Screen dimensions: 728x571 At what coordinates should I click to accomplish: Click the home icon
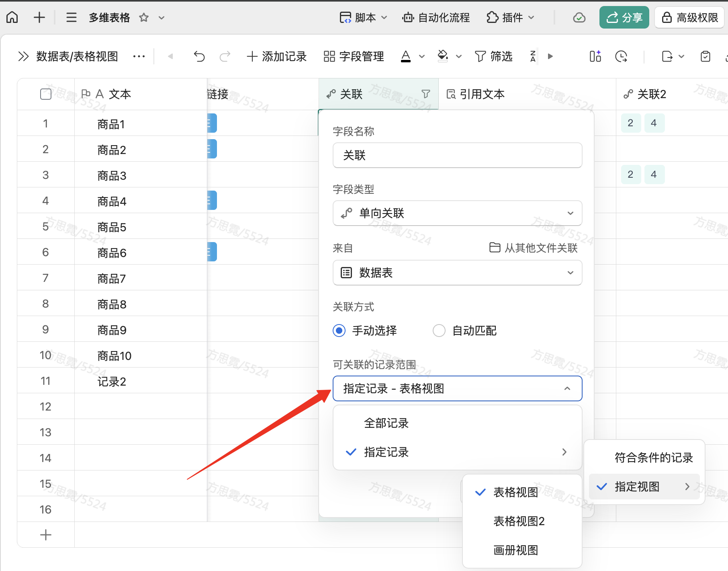(12, 17)
